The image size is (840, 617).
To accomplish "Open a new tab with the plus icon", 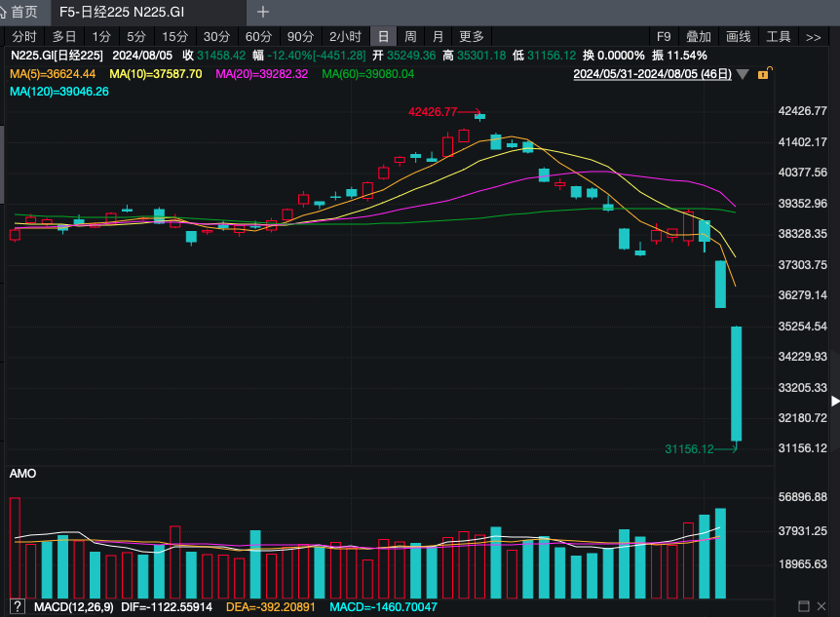I will pyautogui.click(x=263, y=12).
